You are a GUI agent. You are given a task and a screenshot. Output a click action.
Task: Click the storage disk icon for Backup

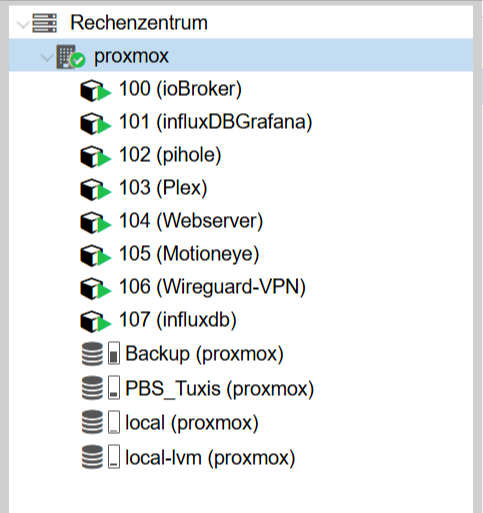92,354
